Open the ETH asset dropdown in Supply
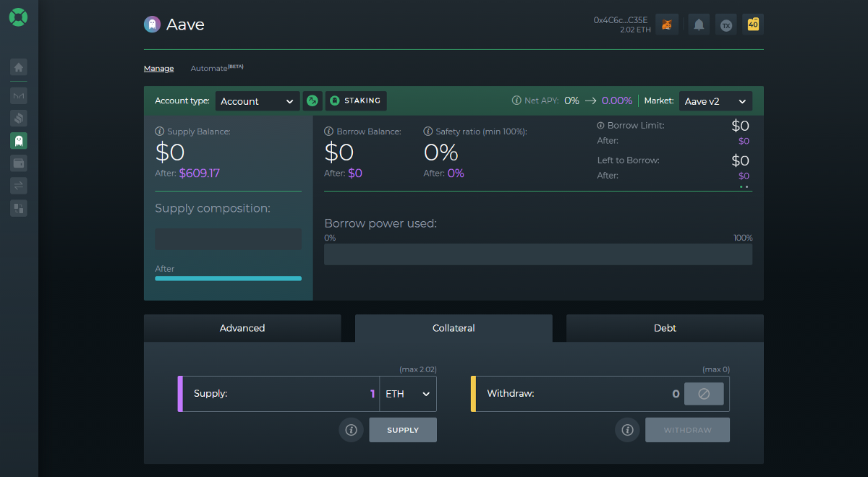This screenshot has width=868, height=477. pyautogui.click(x=408, y=394)
